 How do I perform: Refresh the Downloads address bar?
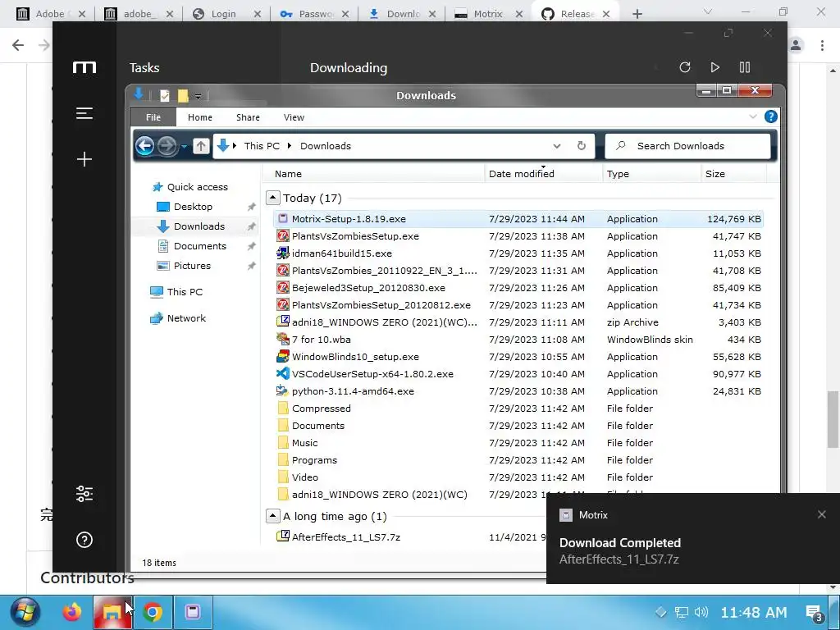[x=582, y=146]
